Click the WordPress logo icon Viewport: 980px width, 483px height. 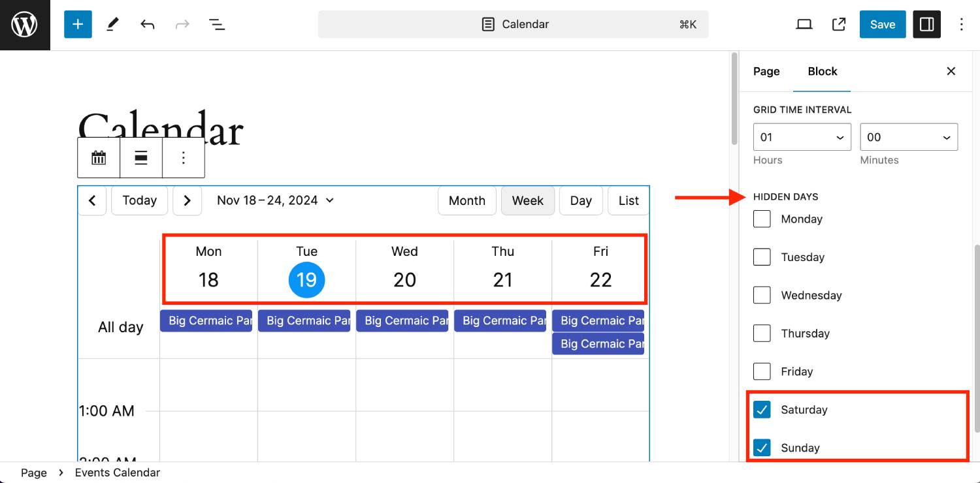point(25,25)
